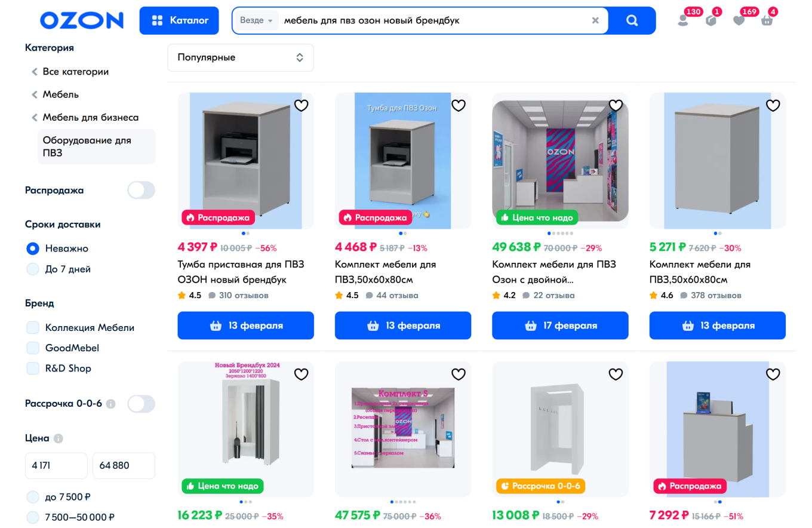Open the 7 292 ₽ reception desk image

718,429
